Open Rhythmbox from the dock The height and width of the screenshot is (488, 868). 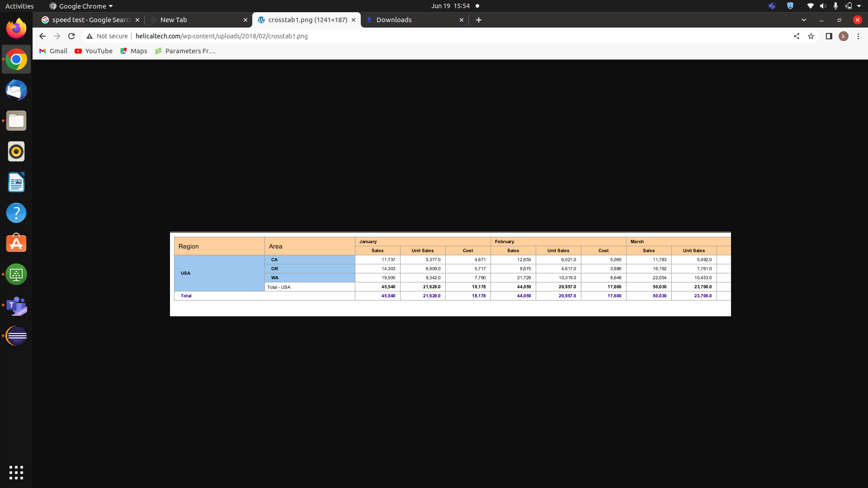[x=16, y=151]
